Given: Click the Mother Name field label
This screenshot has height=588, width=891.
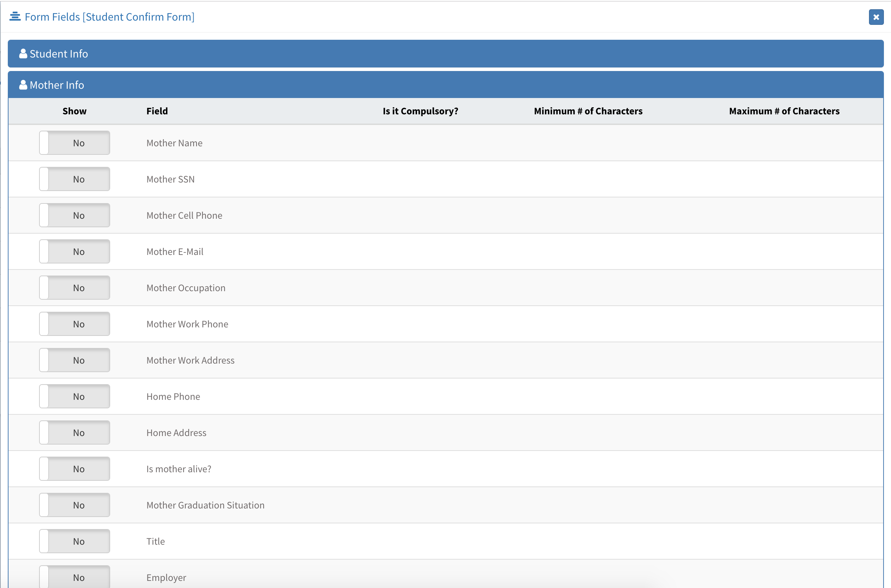Looking at the screenshot, I should 174,143.
